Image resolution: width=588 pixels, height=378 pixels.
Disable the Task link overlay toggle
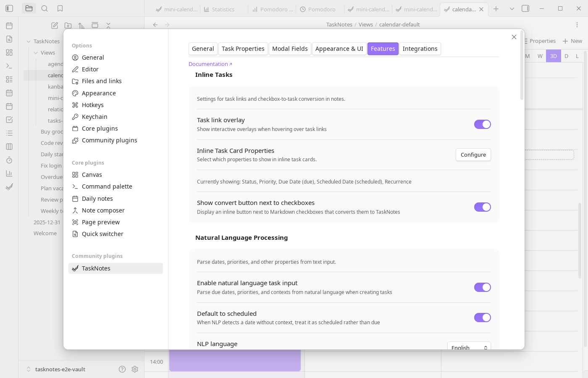coord(482,124)
